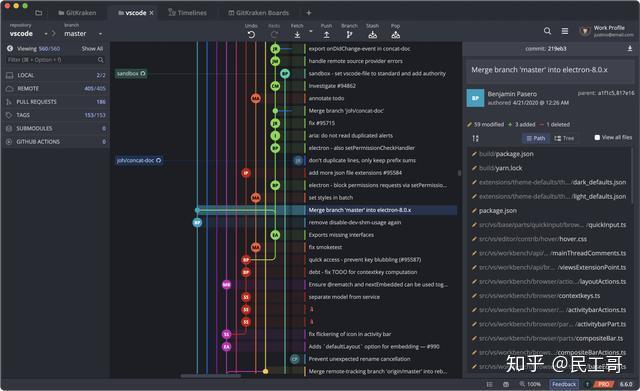This screenshot has width=640, height=391.
Task: Click the commit message box in the detail panel
Action: [550, 70]
